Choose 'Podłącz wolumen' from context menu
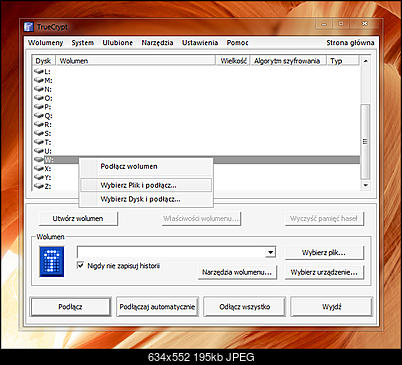 (146, 167)
